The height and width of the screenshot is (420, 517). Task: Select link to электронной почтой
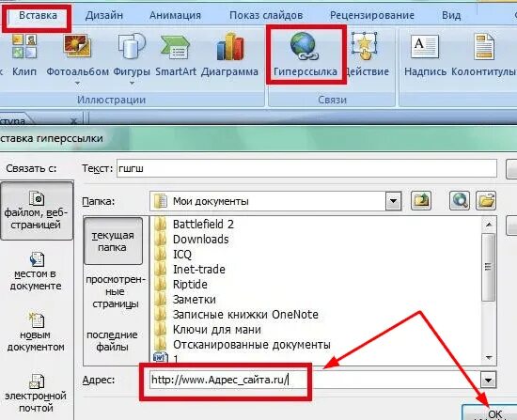(x=36, y=393)
